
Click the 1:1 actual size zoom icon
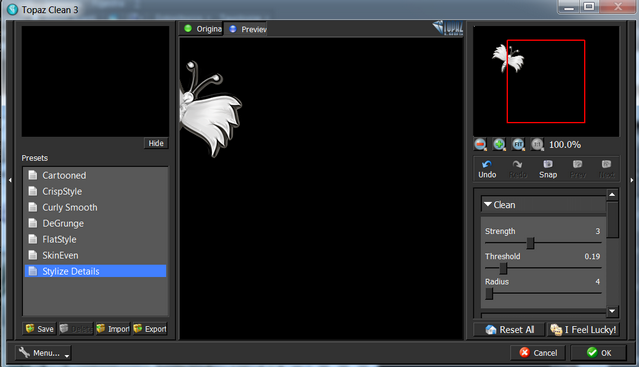[x=537, y=144]
